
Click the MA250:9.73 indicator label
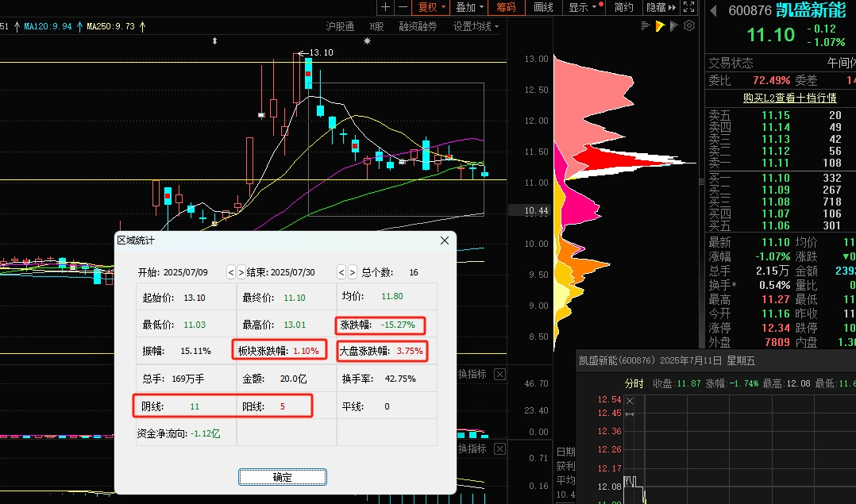tap(111, 26)
